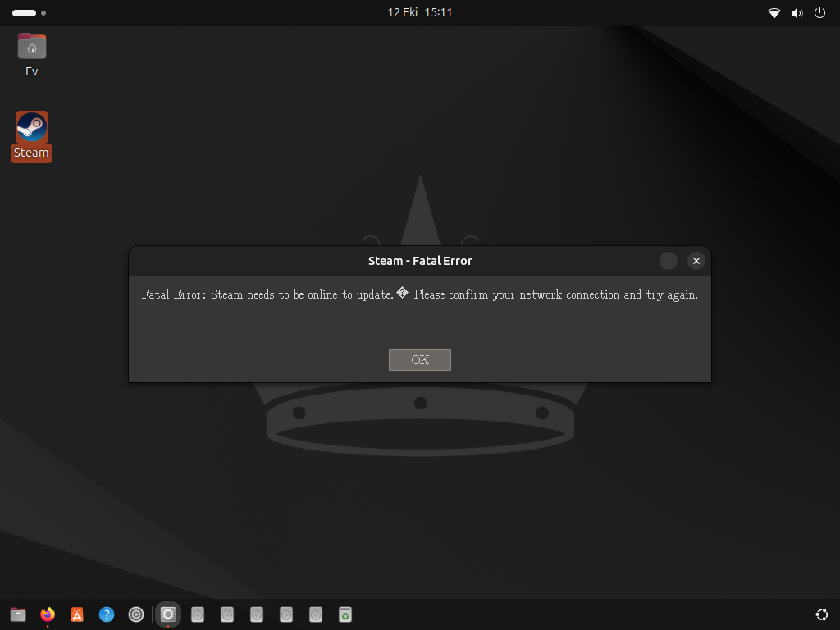Viewport: 840px width, 630px height.
Task: Show applications via the Ubuntu logo button
Action: coord(822,614)
